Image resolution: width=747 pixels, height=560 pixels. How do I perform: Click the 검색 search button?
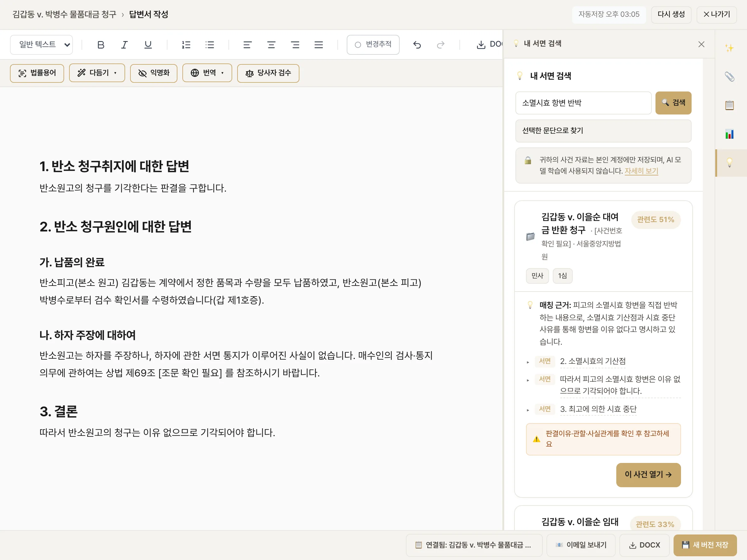pyautogui.click(x=673, y=103)
